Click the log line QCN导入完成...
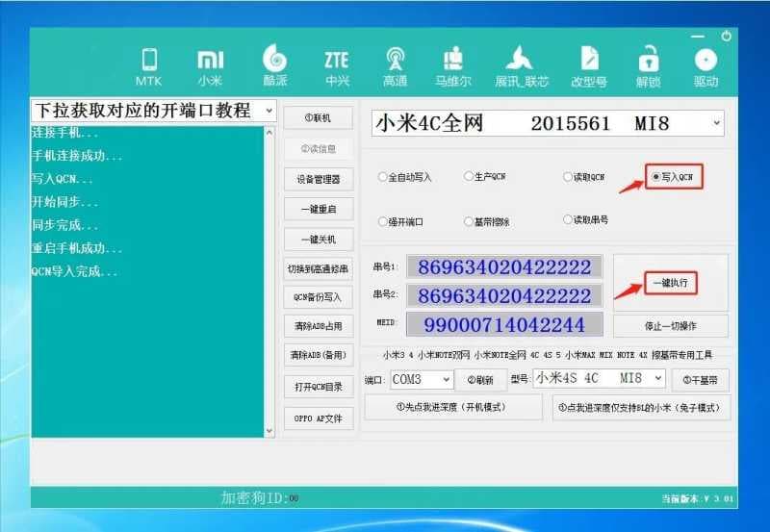Image resolution: width=770 pixels, height=532 pixels. point(74,271)
